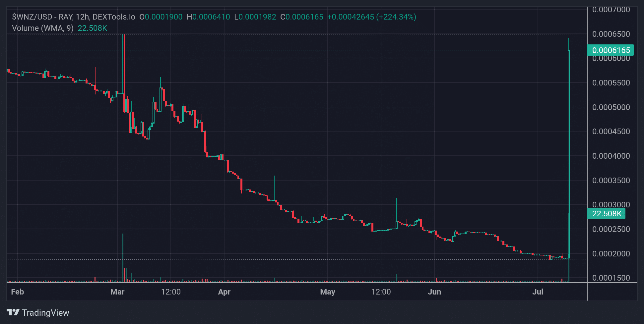Click the Mar label on time axis
The image size is (644, 324).
tap(117, 292)
